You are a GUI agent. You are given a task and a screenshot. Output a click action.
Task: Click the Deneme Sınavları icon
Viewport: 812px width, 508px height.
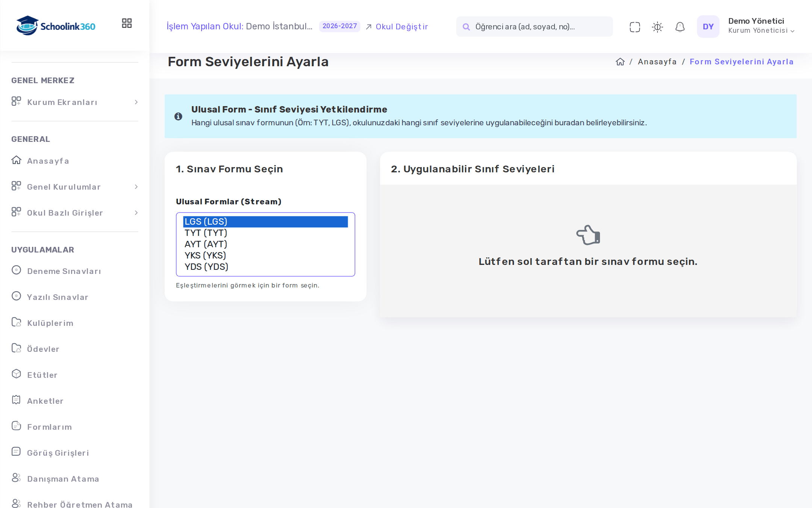pos(16,270)
